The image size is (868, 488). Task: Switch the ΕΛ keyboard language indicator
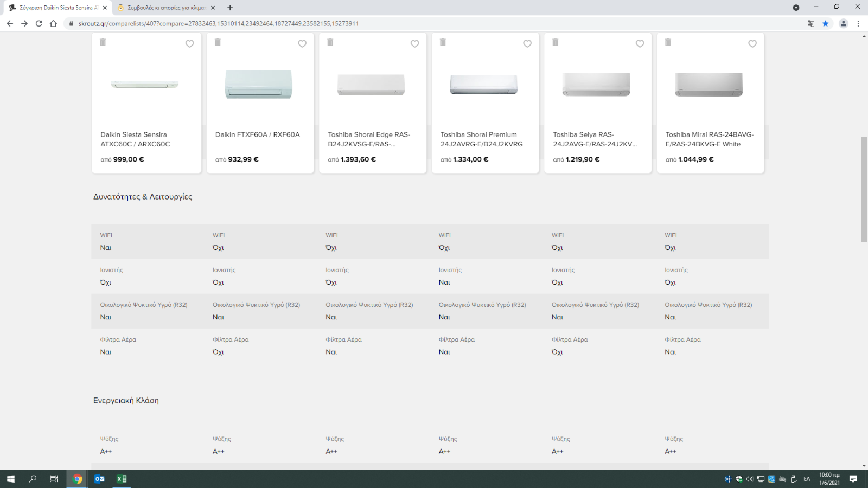point(807,479)
